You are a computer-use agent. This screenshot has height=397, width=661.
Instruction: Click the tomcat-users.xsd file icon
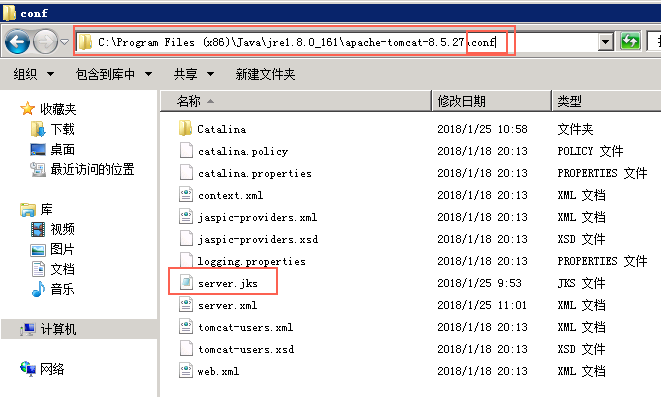(x=186, y=349)
